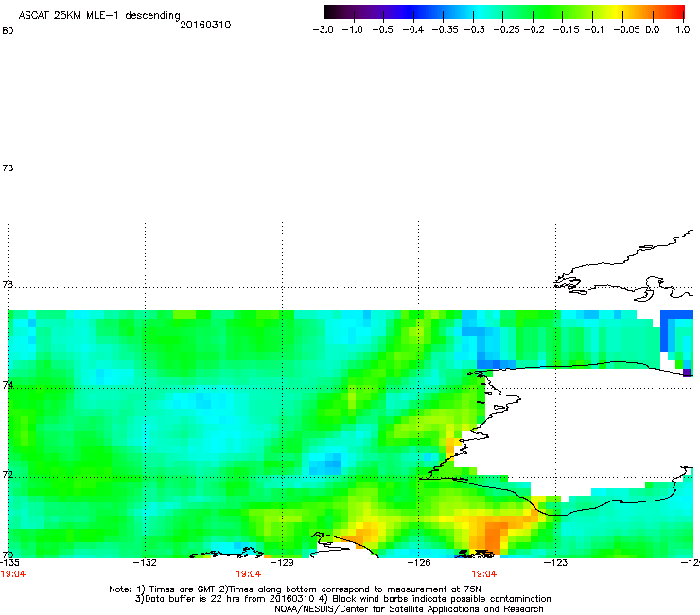
Task: Select the -0.05 scale value
Action: (x=627, y=30)
